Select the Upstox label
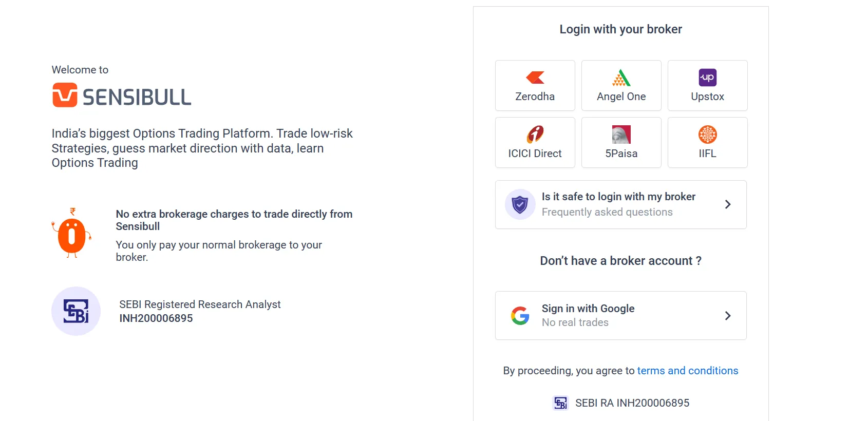This screenshot has width=868, height=421. click(707, 97)
